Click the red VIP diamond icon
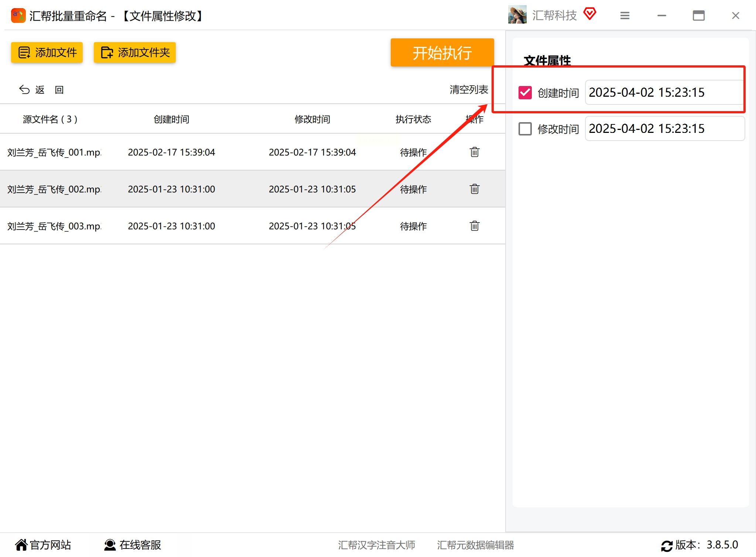Screen dimensions: 756x557 point(590,14)
